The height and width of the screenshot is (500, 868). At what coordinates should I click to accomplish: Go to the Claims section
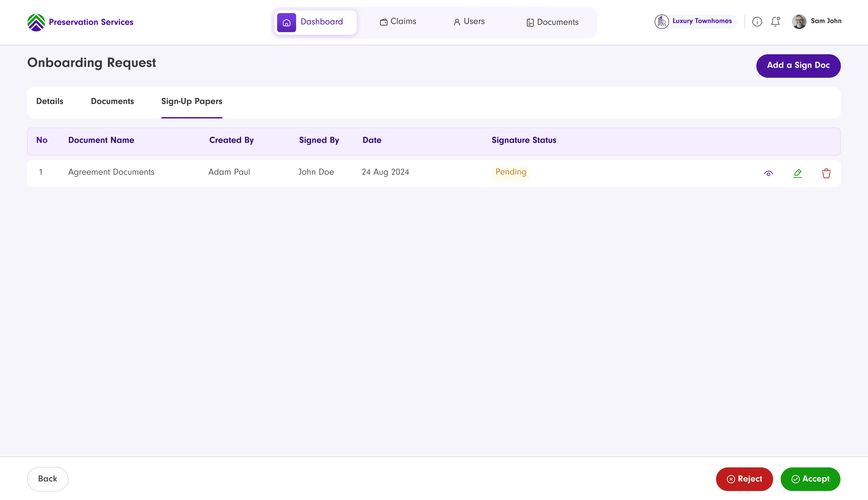point(398,22)
